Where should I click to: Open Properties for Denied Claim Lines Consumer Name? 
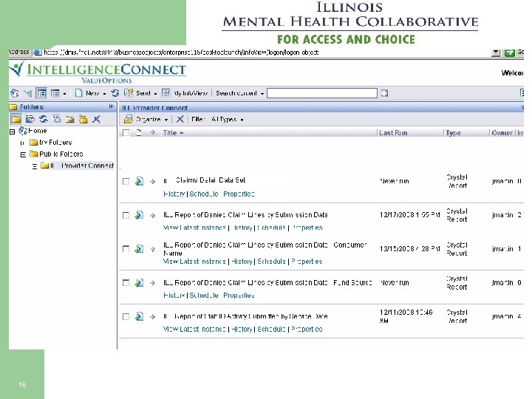307,262
